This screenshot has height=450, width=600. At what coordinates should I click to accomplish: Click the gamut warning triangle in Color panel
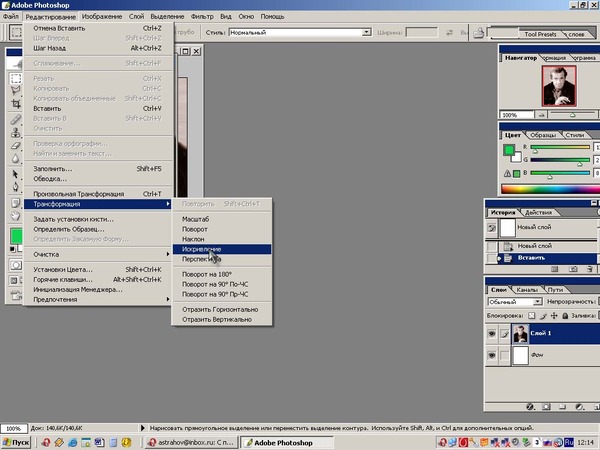(507, 173)
